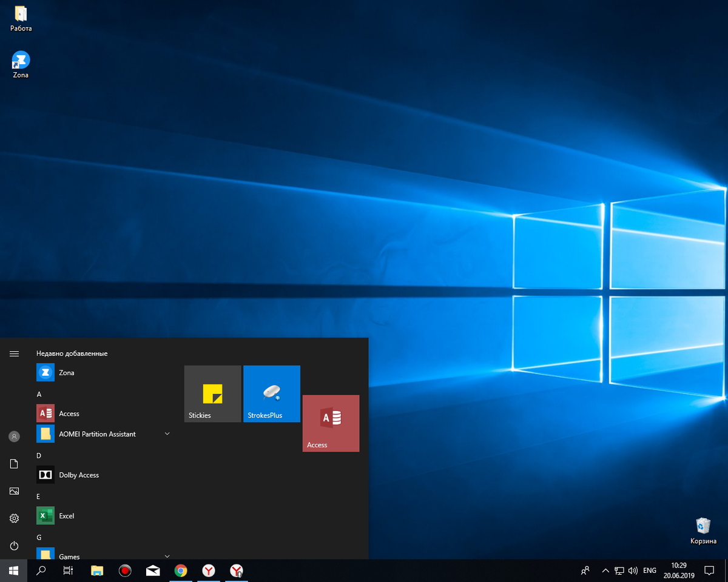Select the Корзина recycle bin icon

[703, 531]
